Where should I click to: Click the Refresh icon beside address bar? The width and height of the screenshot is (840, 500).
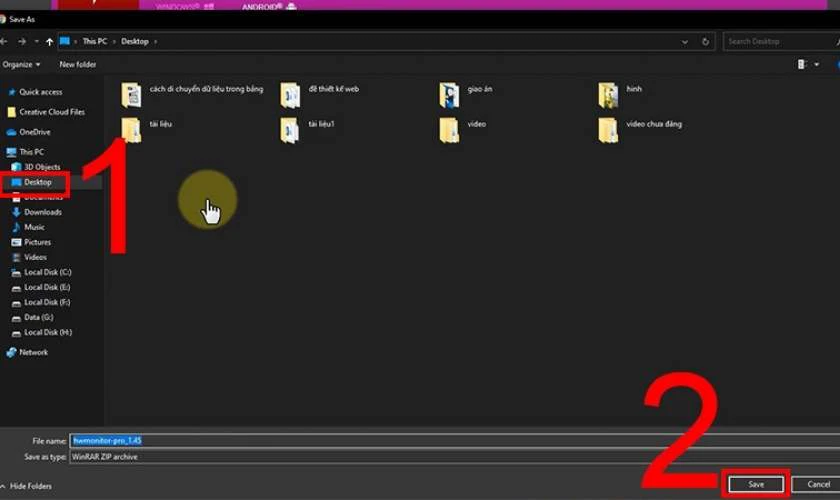tap(706, 42)
